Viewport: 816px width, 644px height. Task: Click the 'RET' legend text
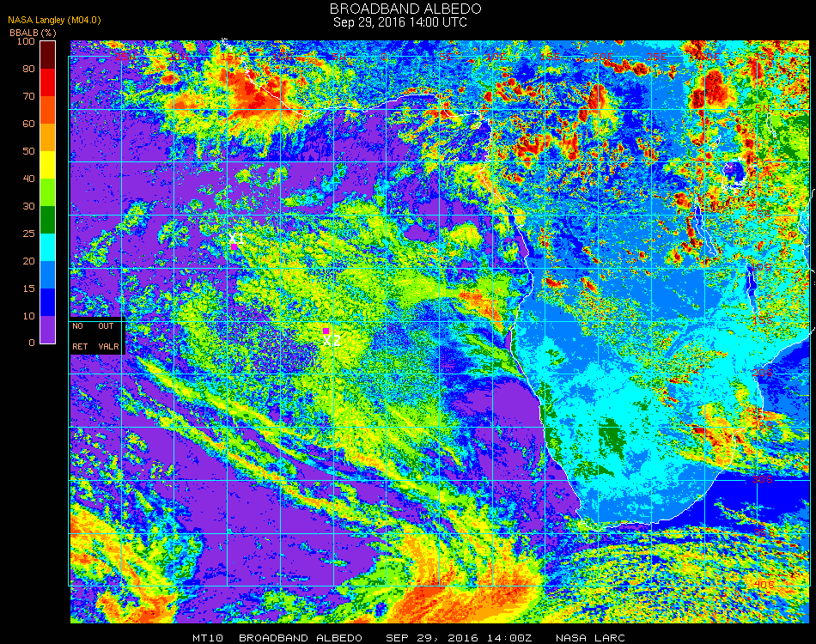point(80,346)
